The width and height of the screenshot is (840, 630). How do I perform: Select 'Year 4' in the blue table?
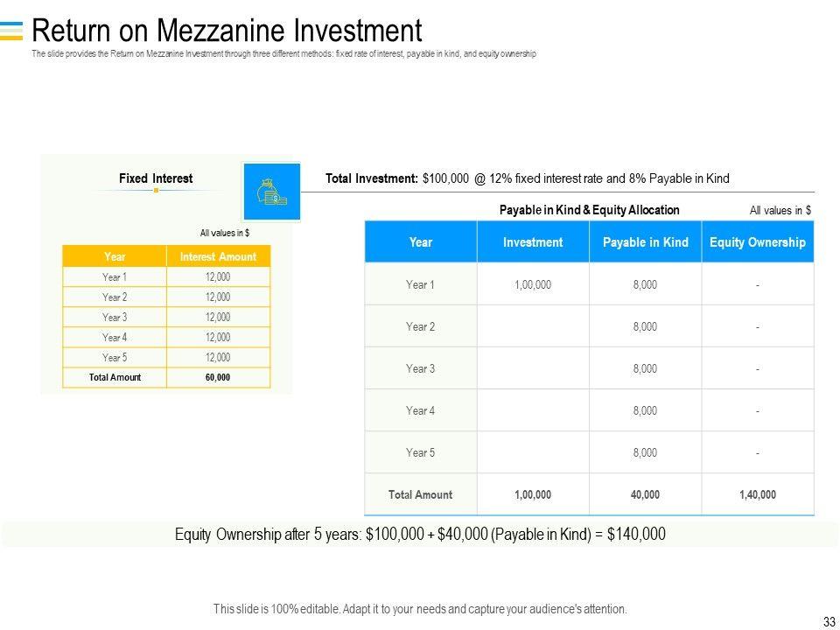pos(420,410)
